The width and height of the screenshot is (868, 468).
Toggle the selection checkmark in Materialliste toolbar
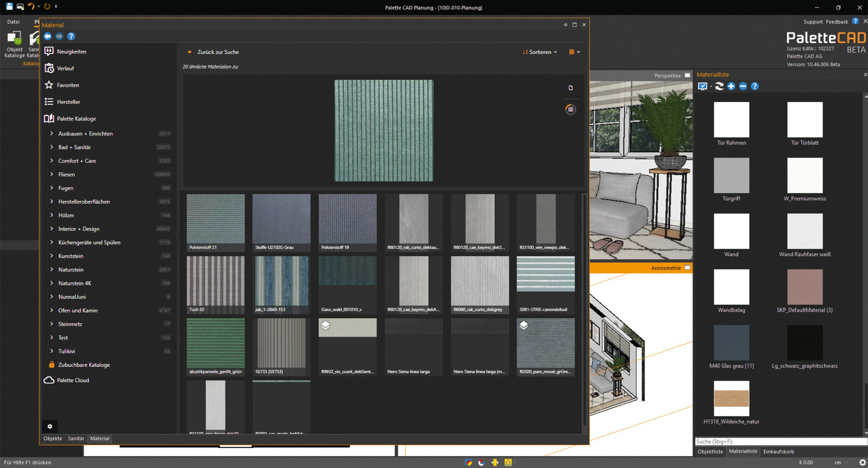click(x=703, y=86)
